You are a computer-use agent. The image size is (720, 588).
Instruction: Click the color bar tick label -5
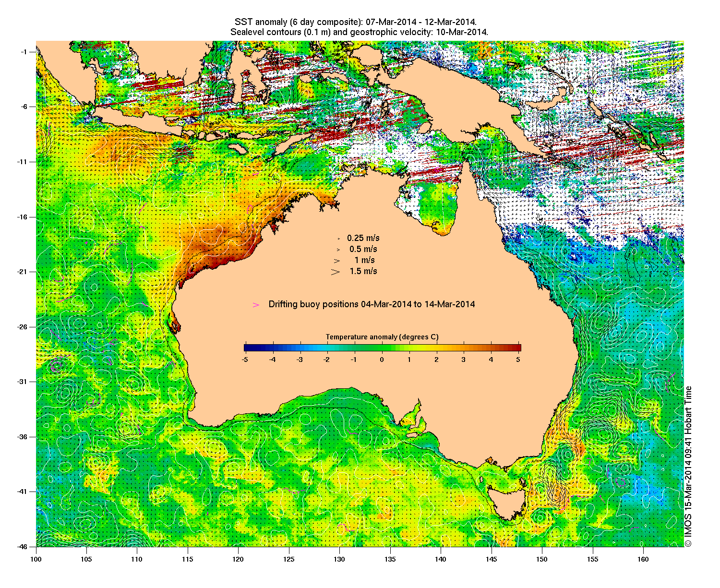245,359
